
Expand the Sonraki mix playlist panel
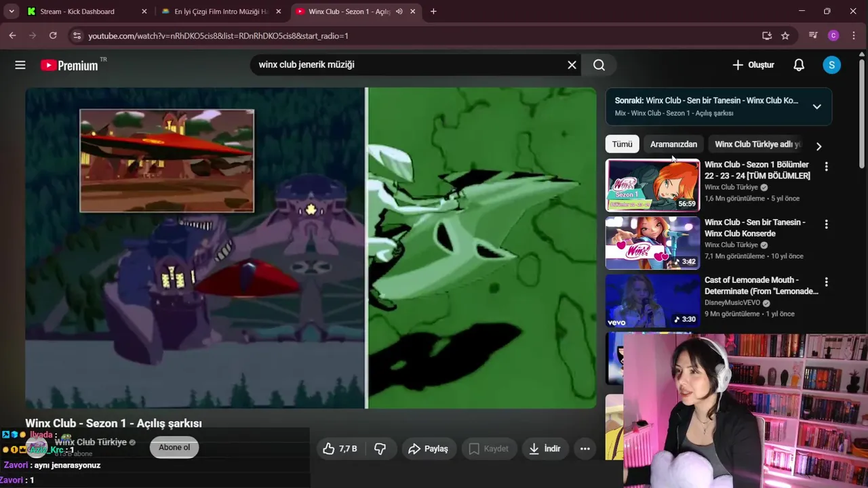(816, 106)
